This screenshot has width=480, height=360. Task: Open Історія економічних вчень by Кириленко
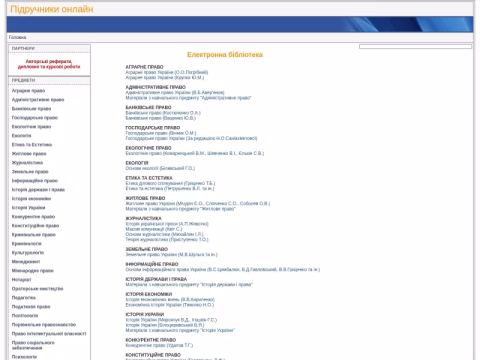coord(170,300)
